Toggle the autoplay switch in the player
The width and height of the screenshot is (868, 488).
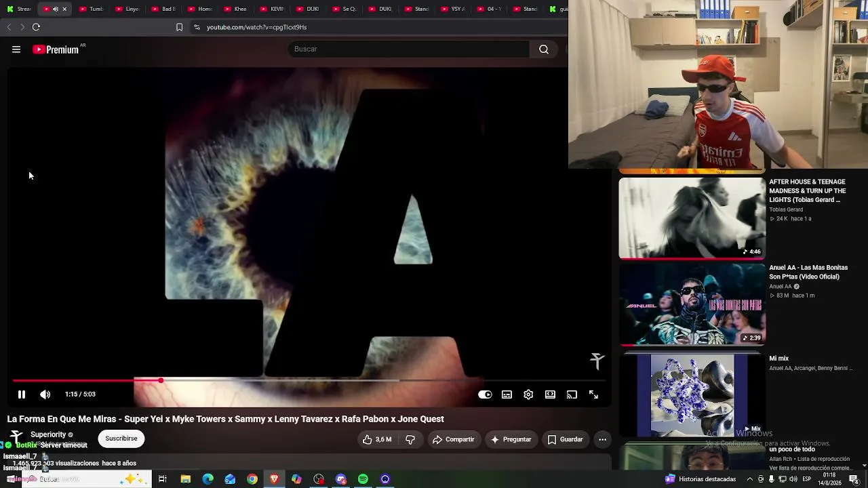pyautogui.click(x=485, y=394)
